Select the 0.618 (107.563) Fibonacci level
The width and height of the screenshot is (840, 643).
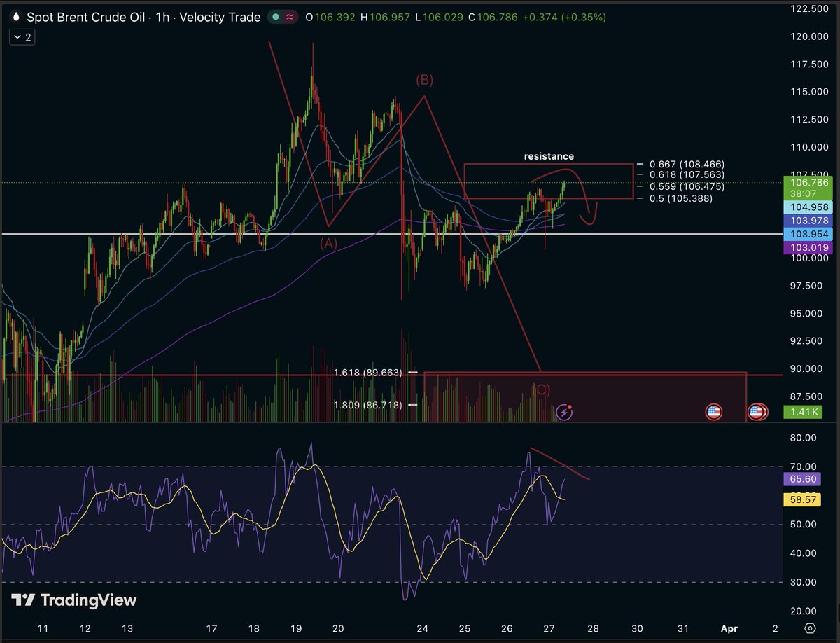tap(687, 174)
